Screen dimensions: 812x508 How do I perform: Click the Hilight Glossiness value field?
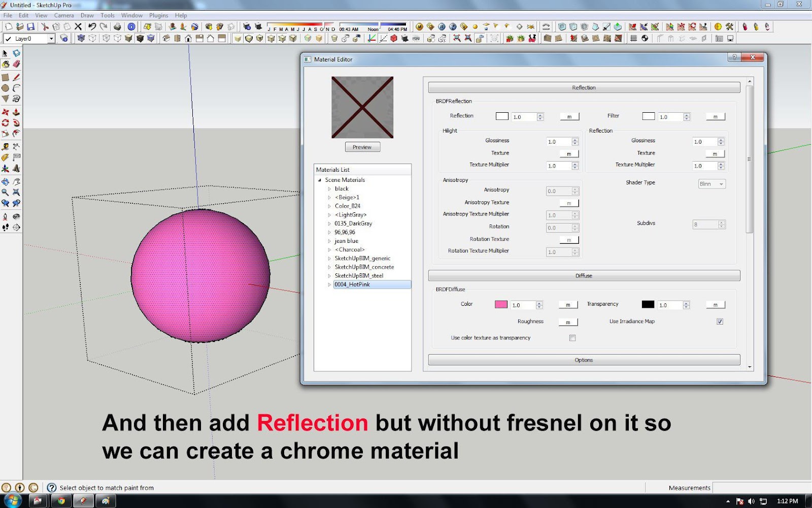[x=559, y=142]
